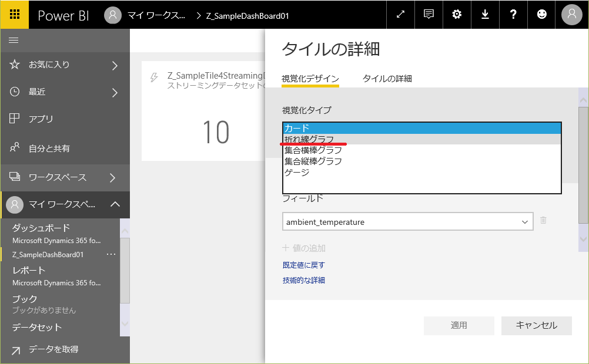This screenshot has width=589, height=364.
Task: Expand the お気に入り flyout chevron
Action: click(x=115, y=66)
